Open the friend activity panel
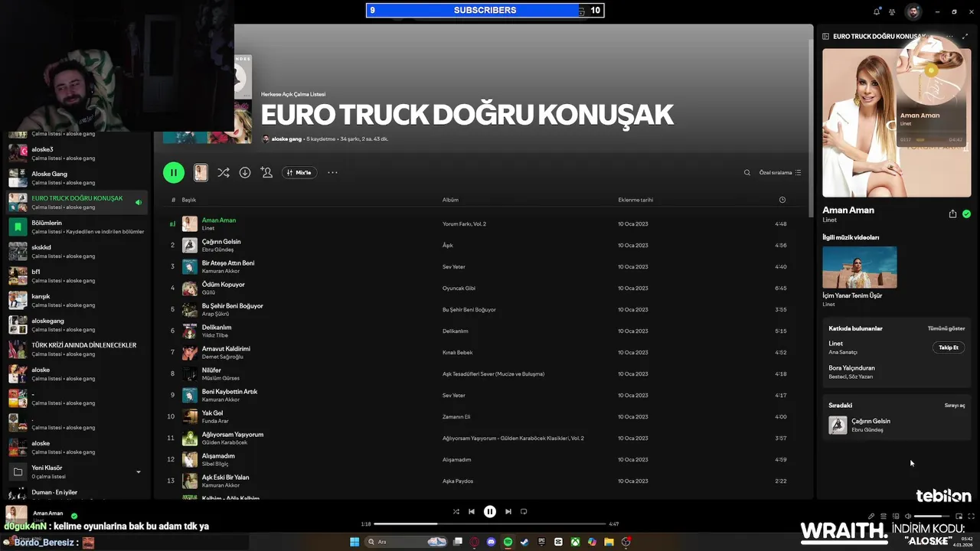The width and height of the screenshot is (980, 551). click(x=892, y=11)
